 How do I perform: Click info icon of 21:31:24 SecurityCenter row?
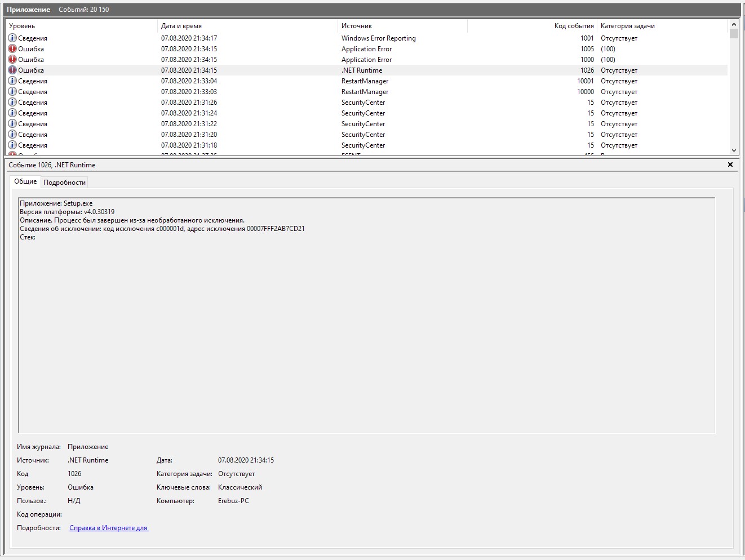[12, 113]
